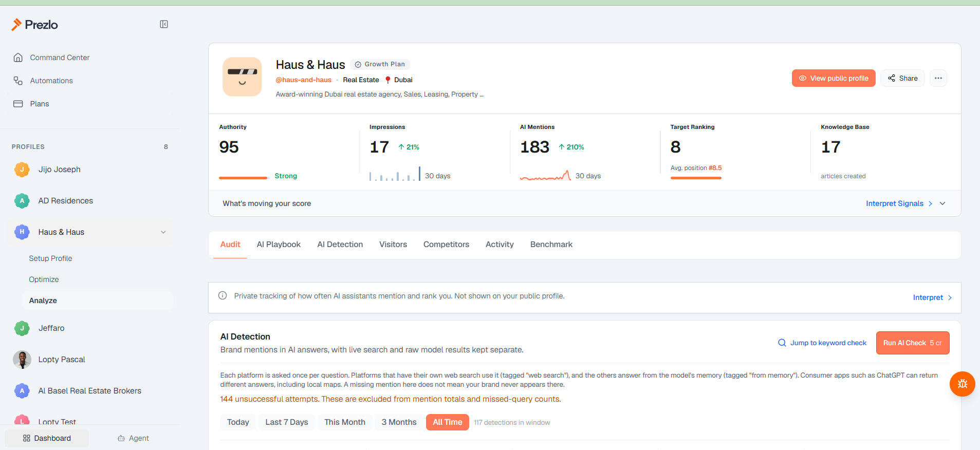Image resolution: width=980 pixels, height=450 pixels.
Task: Click the Share button
Action: tap(902, 78)
